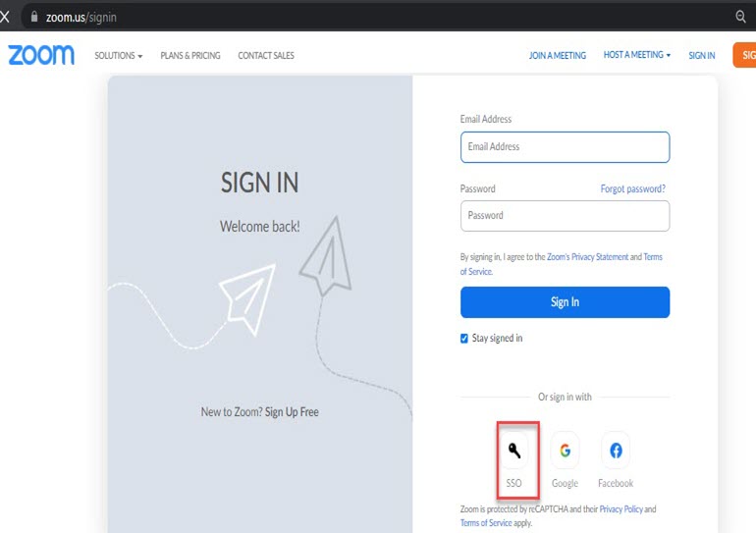Sign in with the Google icon
This screenshot has width=756, height=533.
point(565,451)
